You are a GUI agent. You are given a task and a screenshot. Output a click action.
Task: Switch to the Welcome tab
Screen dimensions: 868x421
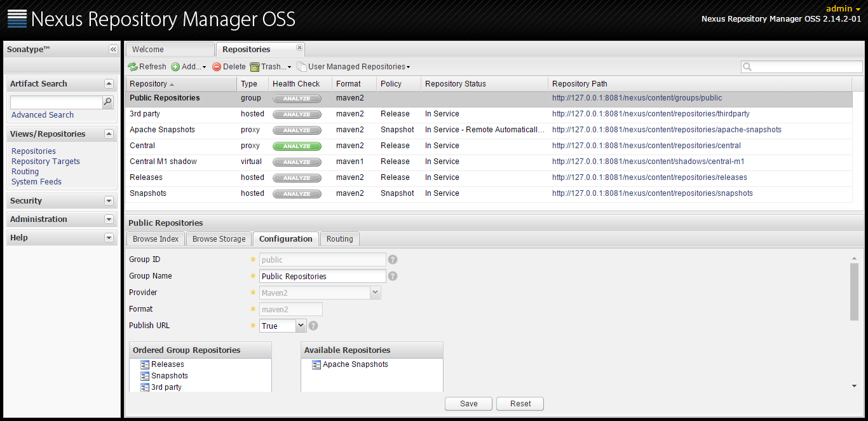click(x=170, y=50)
